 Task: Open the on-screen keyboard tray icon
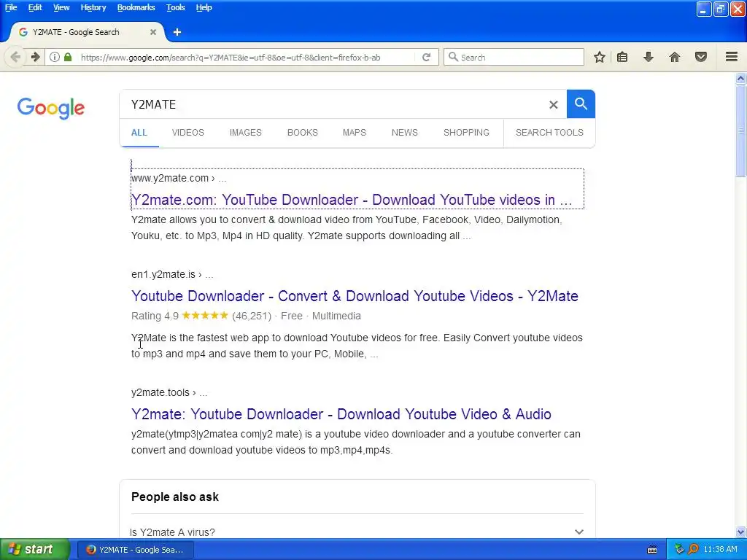(652, 550)
